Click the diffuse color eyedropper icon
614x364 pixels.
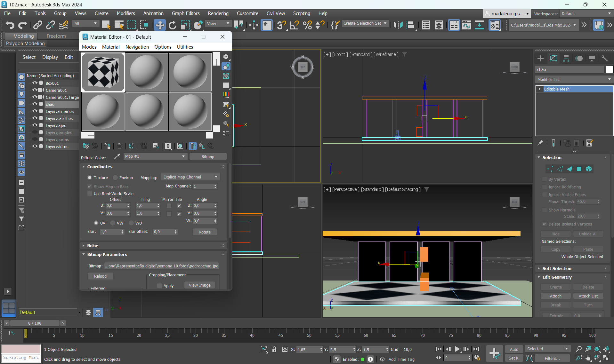click(117, 156)
